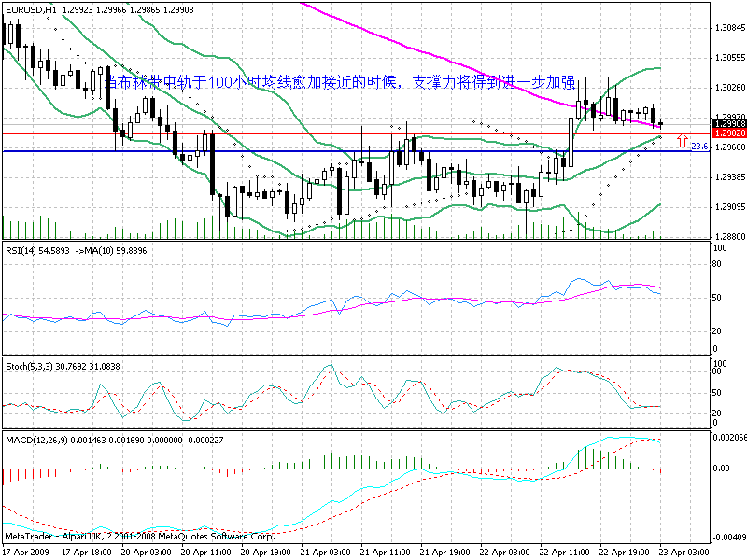Select the blue Chinese annotation text on chart

click(x=340, y=82)
